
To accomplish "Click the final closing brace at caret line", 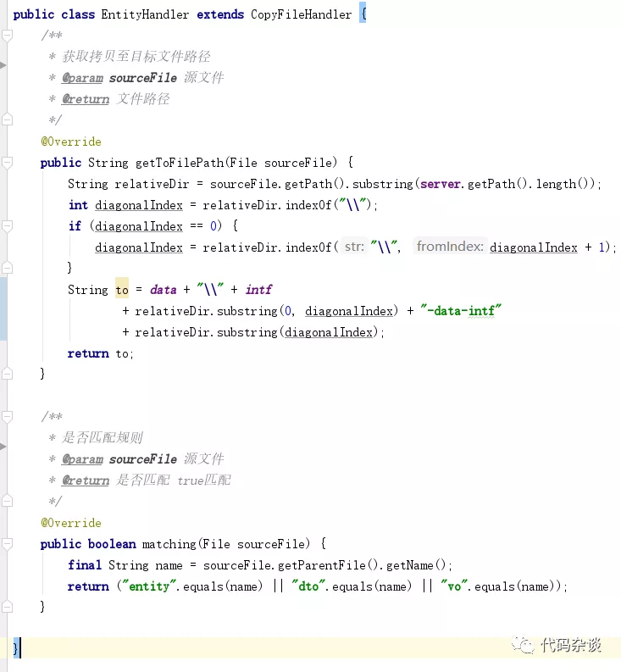I will click(15, 647).
